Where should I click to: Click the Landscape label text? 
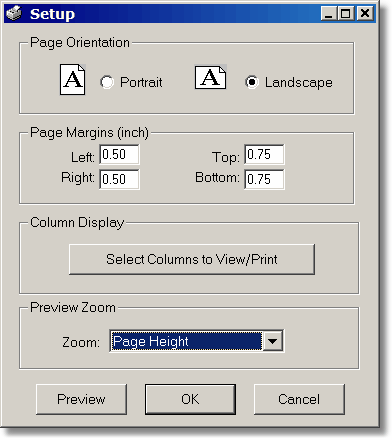(299, 83)
